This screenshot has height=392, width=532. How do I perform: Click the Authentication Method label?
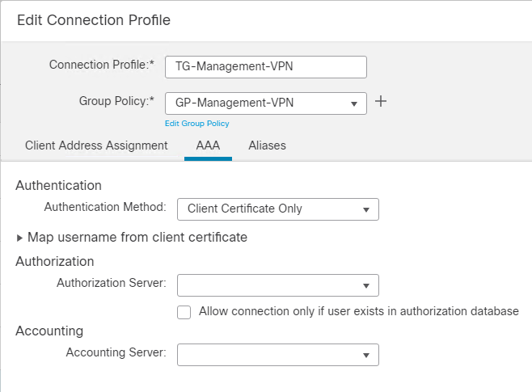pyautogui.click(x=105, y=207)
